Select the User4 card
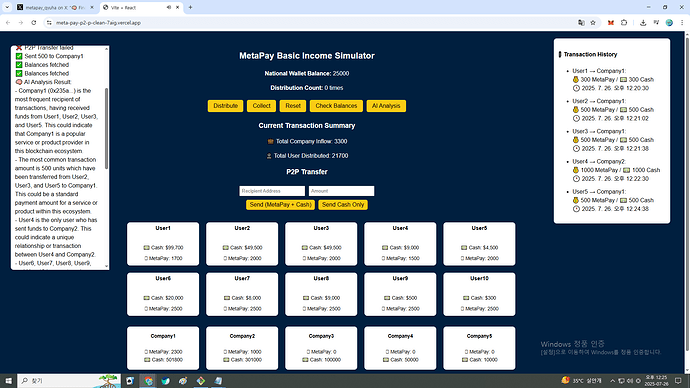The height and width of the screenshot is (388, 690). (400, 244)
